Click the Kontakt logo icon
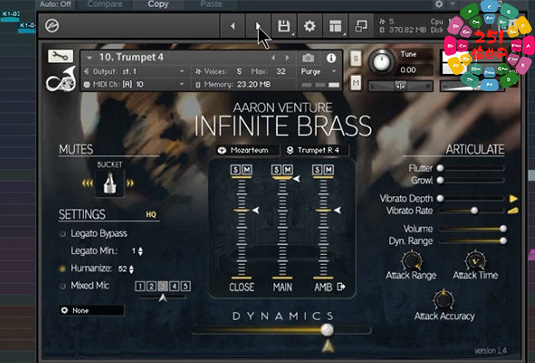The width and height of the screenshot is (535, 363). [52, 26]
